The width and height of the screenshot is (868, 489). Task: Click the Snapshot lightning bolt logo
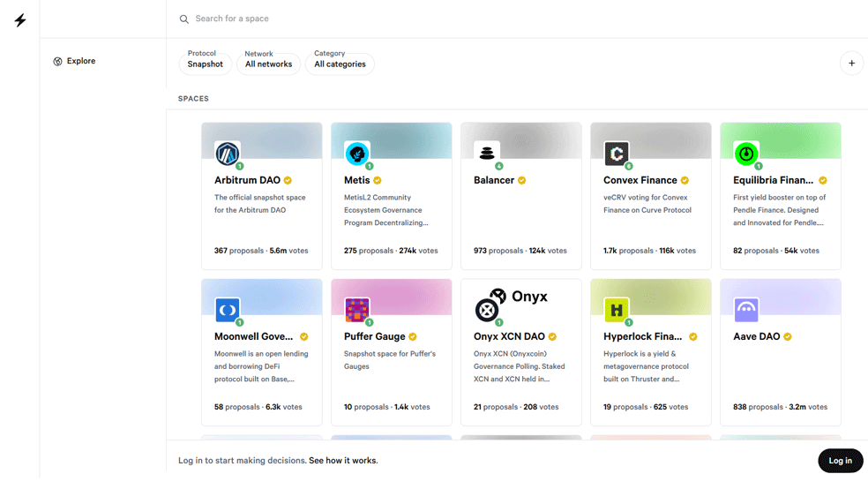[x=20, y=20]
